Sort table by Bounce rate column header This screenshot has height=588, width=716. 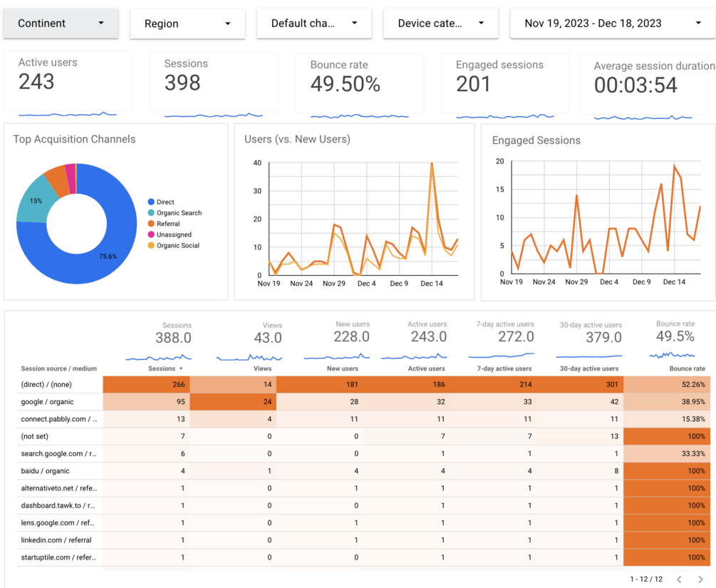coord(688,368)
